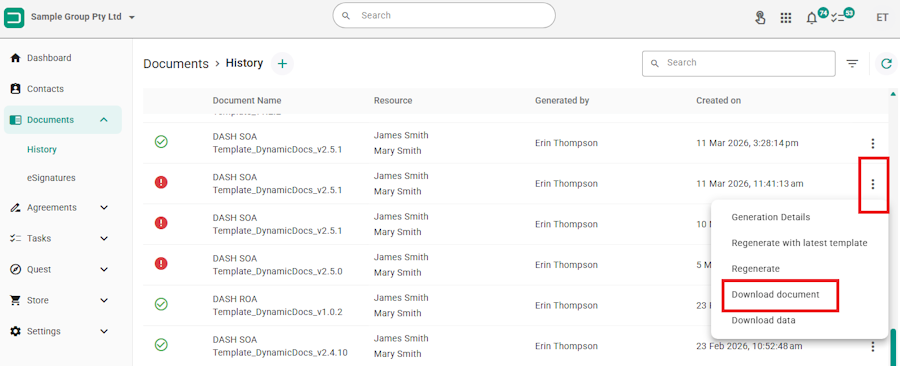
Task: Sort by Generated by column header
Action: 562,100
